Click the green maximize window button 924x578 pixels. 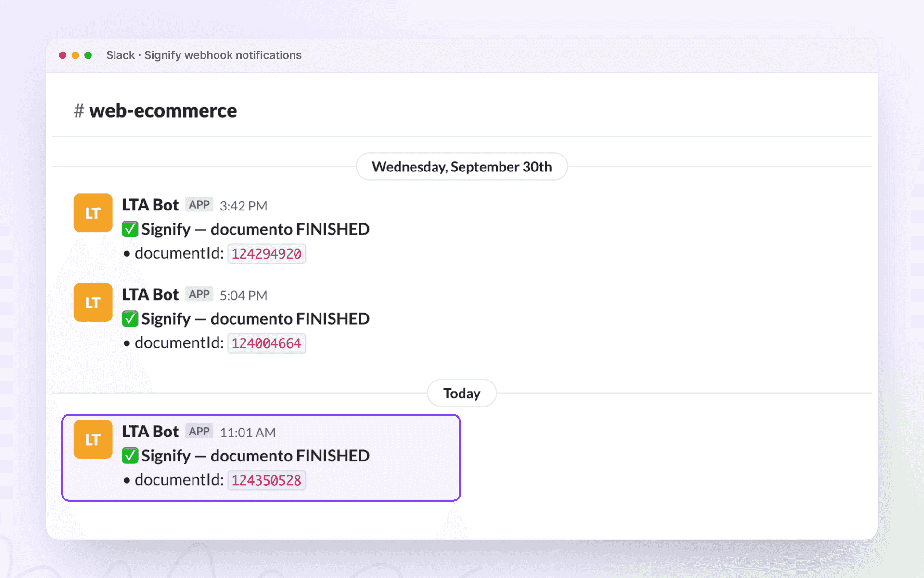pos(88,55)
